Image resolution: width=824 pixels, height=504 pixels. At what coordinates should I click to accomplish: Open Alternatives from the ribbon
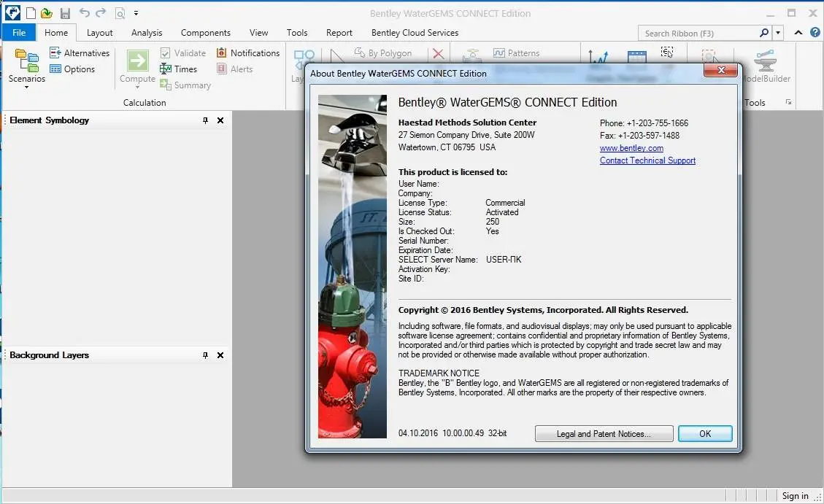80,53
